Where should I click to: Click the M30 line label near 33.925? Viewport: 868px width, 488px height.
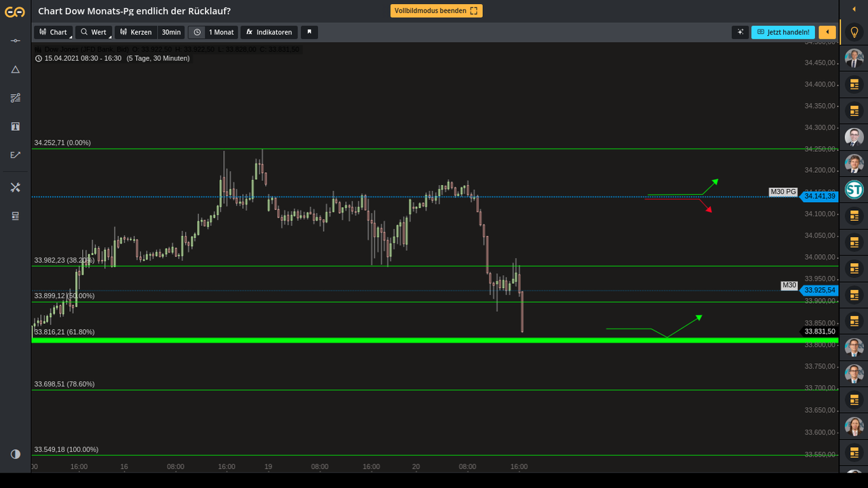click(789, 285)
